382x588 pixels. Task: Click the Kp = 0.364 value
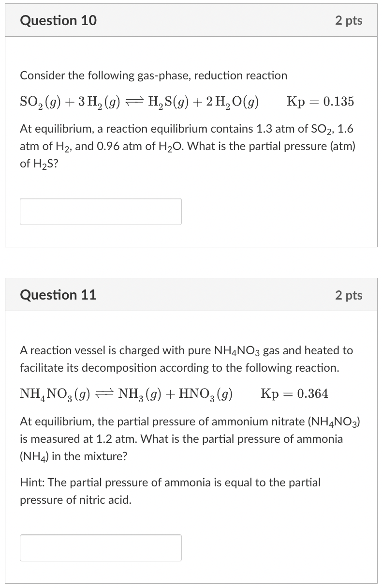(295, 394)
